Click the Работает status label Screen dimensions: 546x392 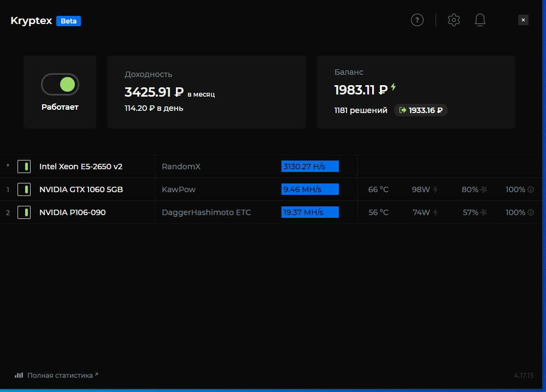click(x=60, y=107)
